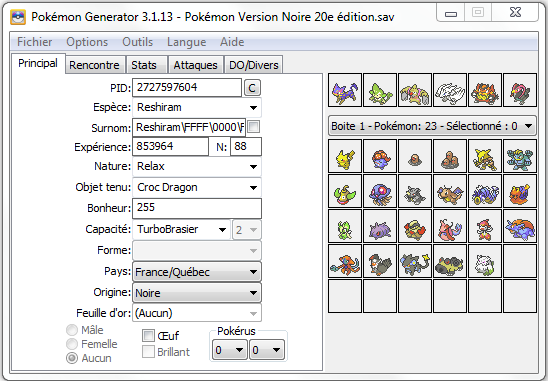This screenshot has height=381, width=548.
Task: Click the Liepard sprite in party row
Action: (x=345, y=90)
